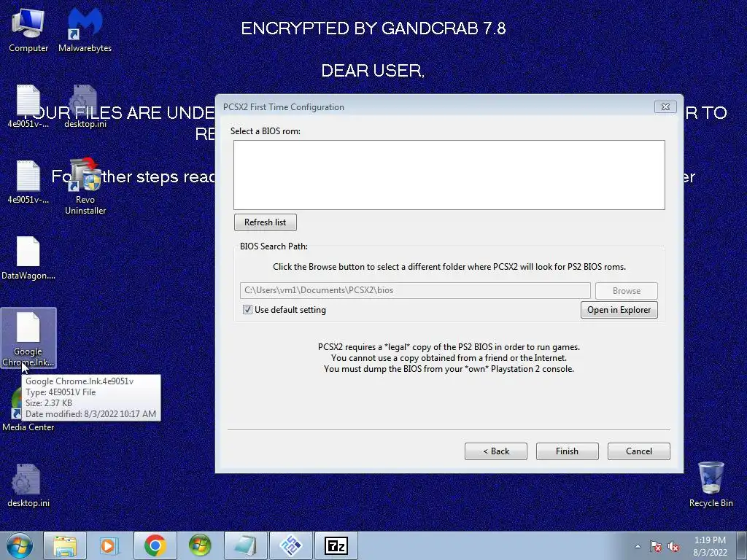Select the desktop.ini icon near Recycle Bin row

[28, 486]
